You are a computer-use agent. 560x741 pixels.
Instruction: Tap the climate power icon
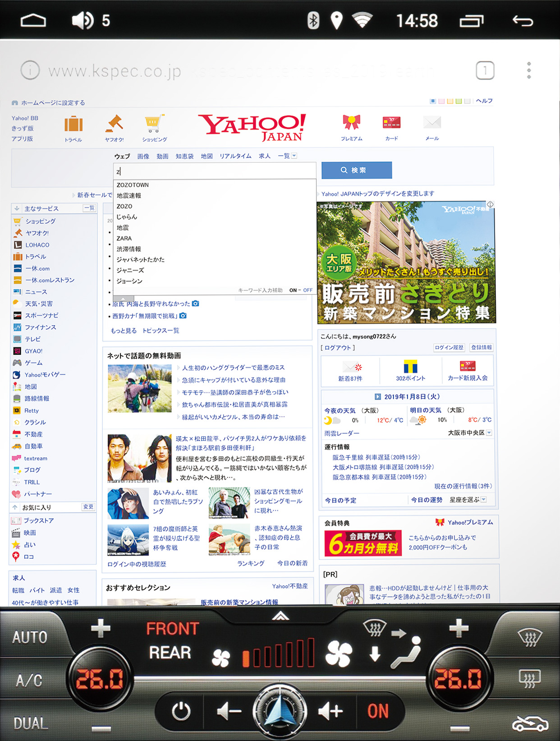pos(181,712)
